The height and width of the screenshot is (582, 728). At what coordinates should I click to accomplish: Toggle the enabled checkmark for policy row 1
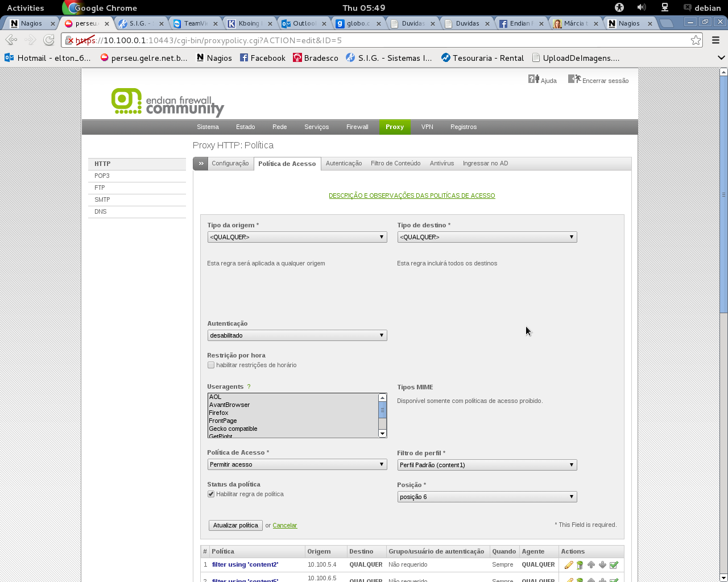point(614,565)
